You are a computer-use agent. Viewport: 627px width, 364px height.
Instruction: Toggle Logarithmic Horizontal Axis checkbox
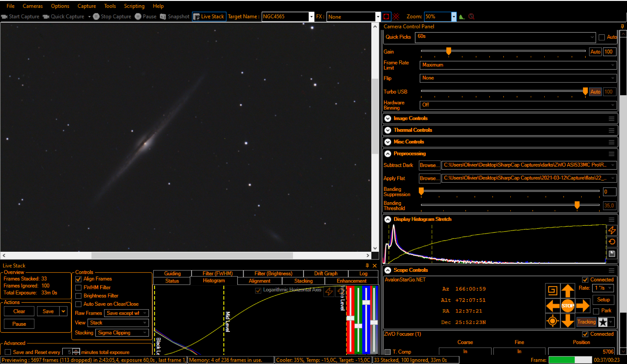258,290
